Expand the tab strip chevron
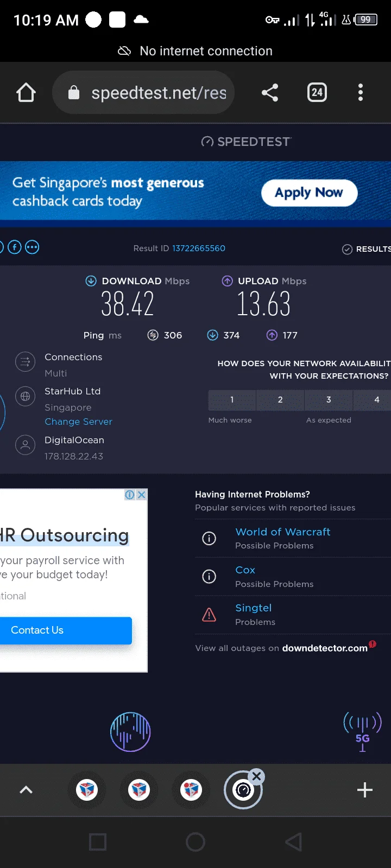The image size is (391, 868). point(26,790)
